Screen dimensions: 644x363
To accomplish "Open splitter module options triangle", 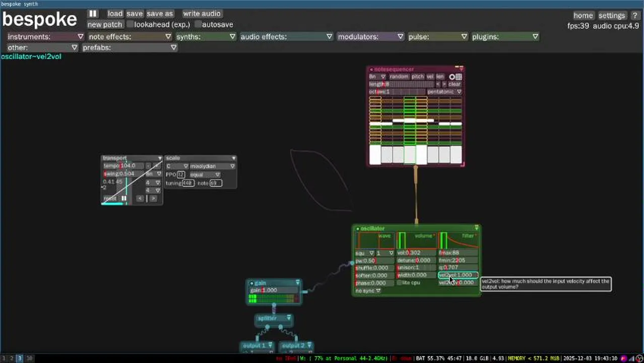I will click(x=289, y=318).
